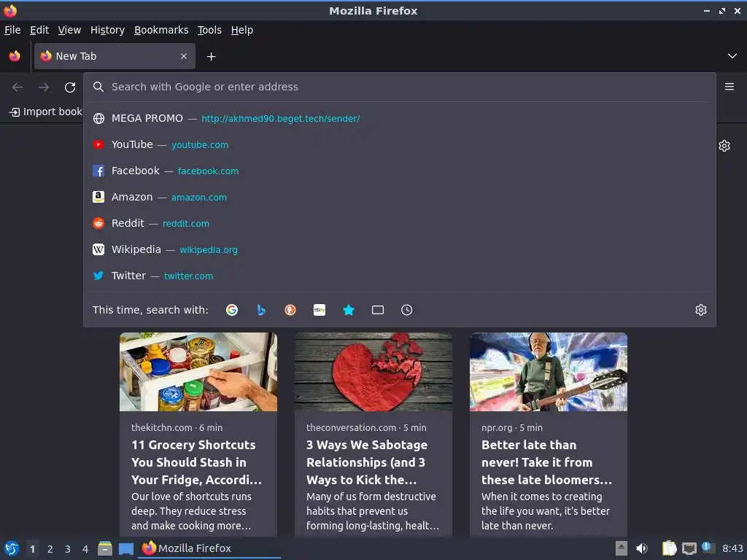Reload the current page
747x560 pixels.
[70, 87]
